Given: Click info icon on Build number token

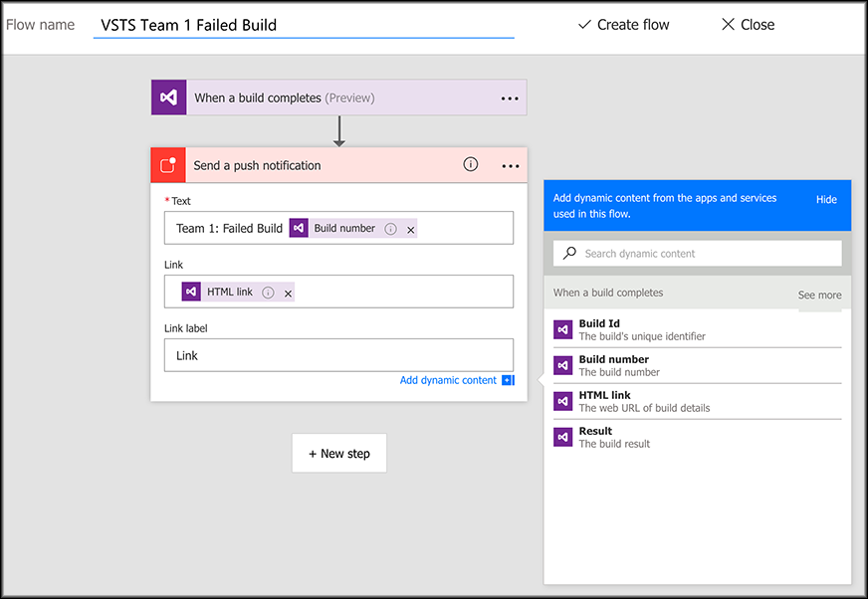Looking at the screenshot, I should [390, 229].
